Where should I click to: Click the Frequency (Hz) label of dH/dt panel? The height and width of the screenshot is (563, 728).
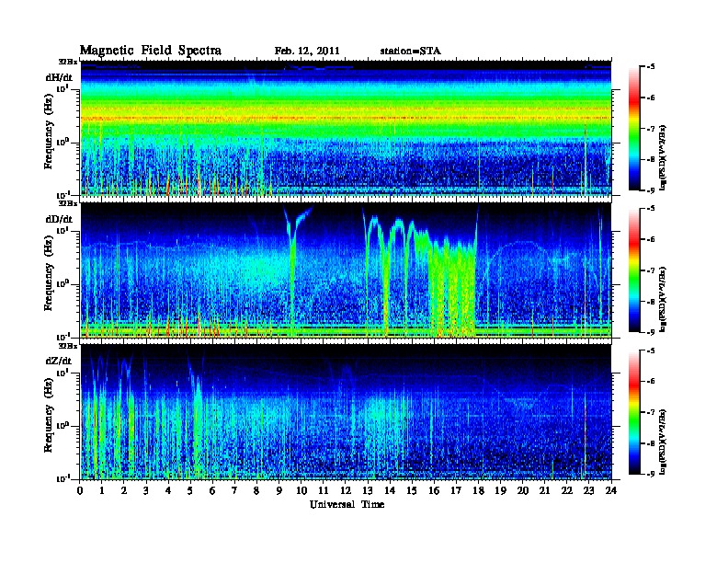49,132
